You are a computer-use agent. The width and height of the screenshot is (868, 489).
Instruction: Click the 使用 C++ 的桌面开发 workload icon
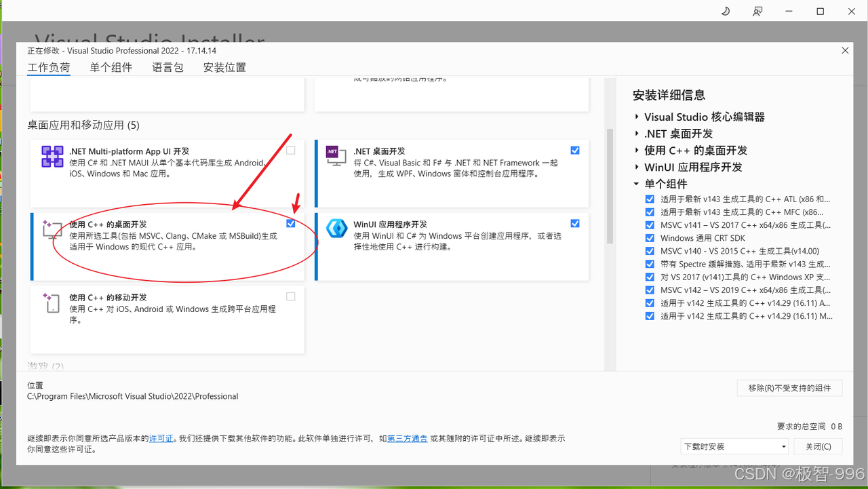coord(52,230)
